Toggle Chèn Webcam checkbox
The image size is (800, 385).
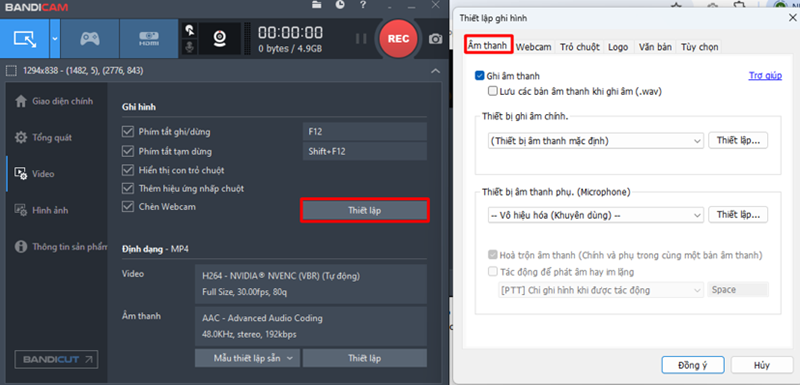coord(128,207)
